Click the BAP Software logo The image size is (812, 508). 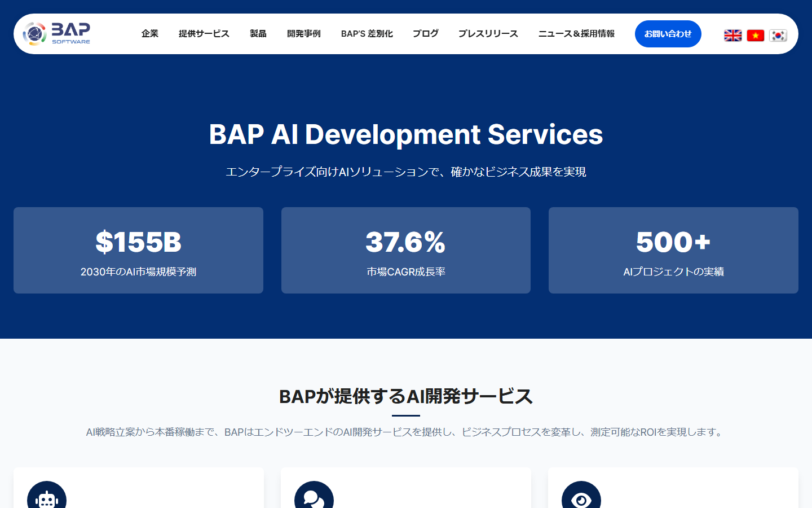pyautogui.click(x=56, y=34)
